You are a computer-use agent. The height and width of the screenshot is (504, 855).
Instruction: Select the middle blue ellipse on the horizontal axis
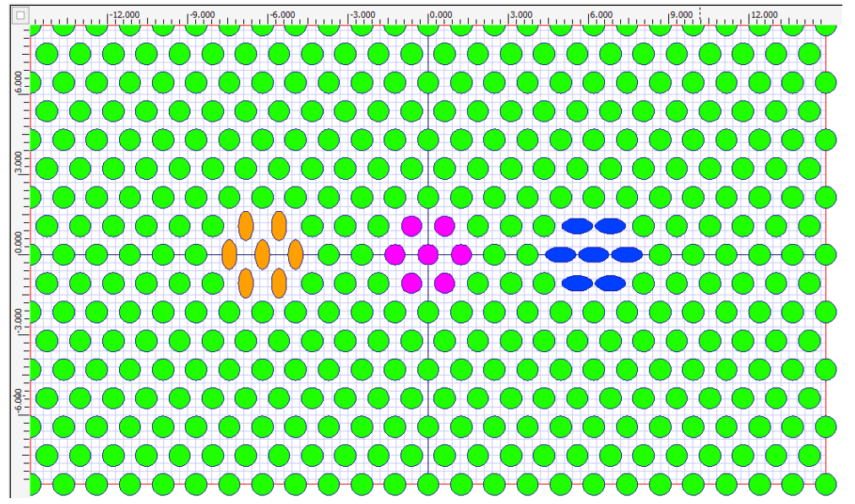click(x=594, y=254)
